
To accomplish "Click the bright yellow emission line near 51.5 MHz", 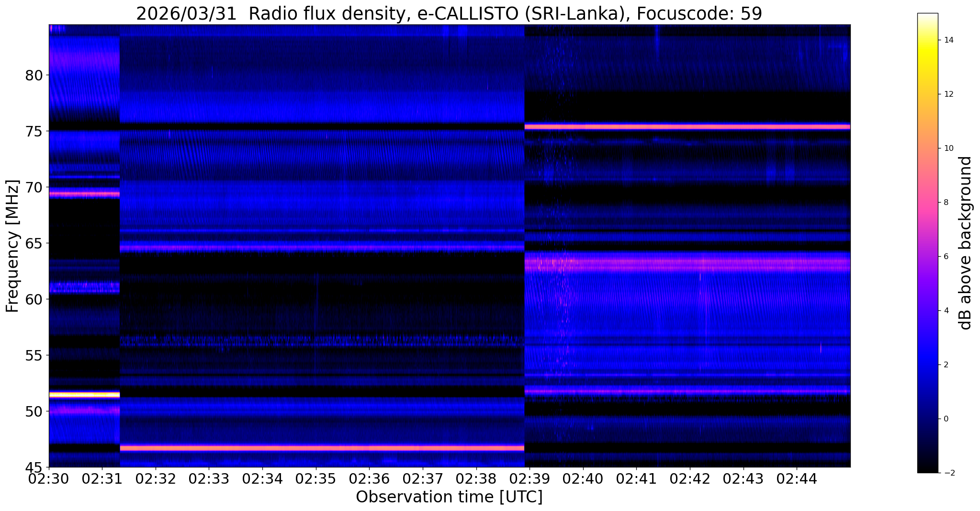I will pyautogui.click(x=84, y=395).
